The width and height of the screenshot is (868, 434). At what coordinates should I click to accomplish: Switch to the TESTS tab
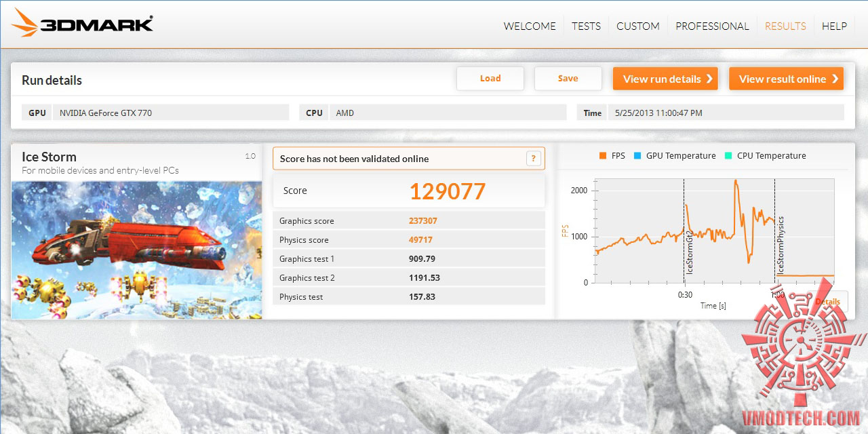pyautogui.click(x=586, y=26)
